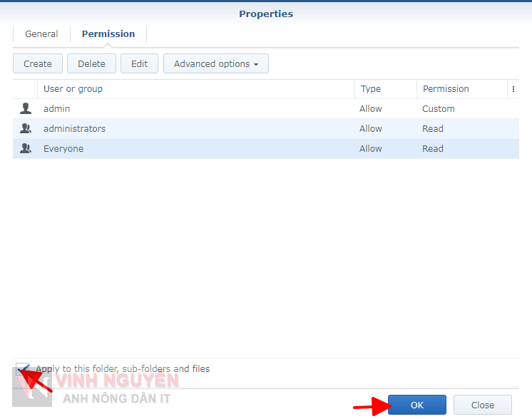Viewport: 532px width, 419px height.
Task: Toggle Apply to this folder, sub-folders checkbox
Action: click(22, 369)
